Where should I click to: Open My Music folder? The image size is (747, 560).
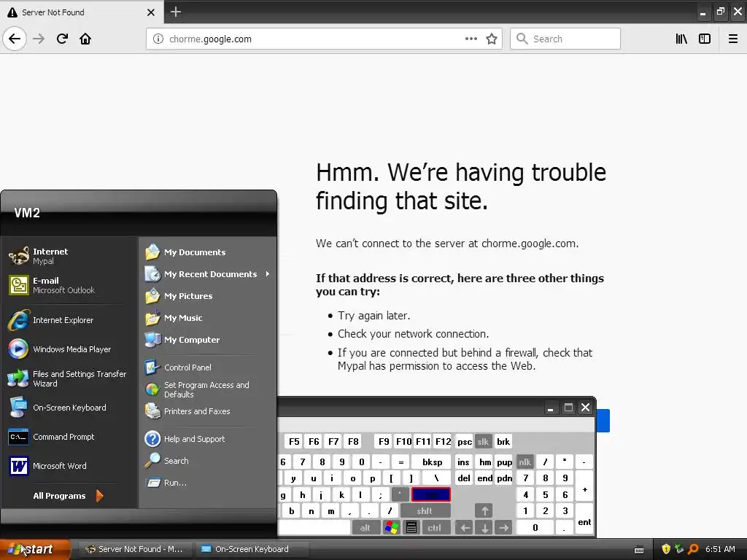point(207,318)
